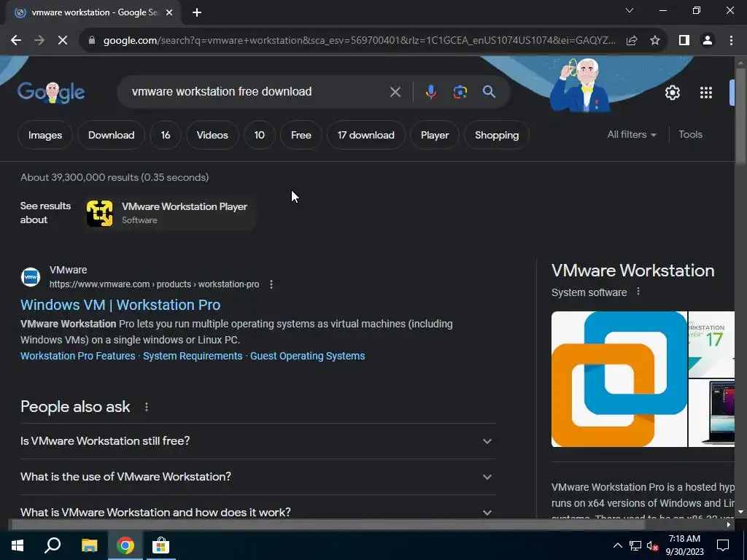Open the All filters dropdown
747x560 pixels.
point(631,135)
